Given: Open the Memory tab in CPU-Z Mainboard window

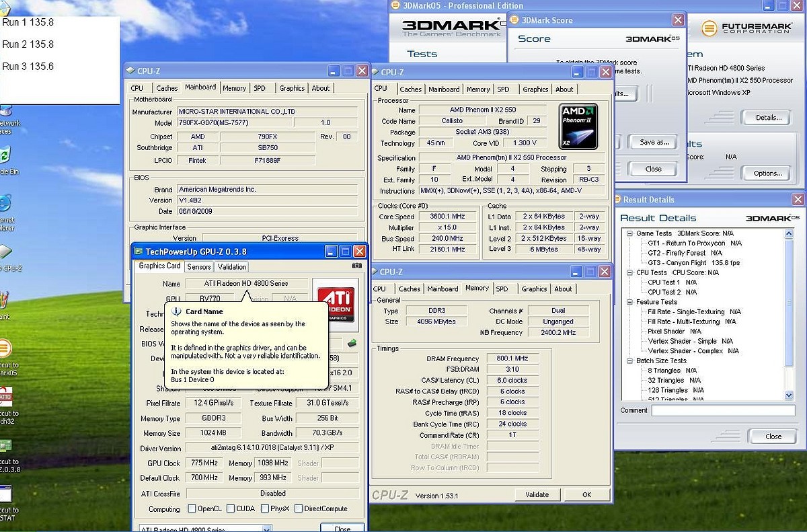Looking at the screenshot, I should (235, 88).
